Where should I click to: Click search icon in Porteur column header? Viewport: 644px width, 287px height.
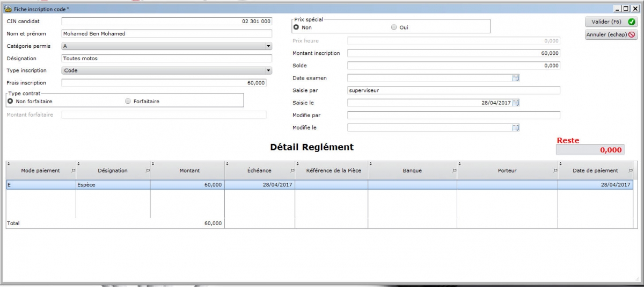pyautogui.click(x=555, y=170)
